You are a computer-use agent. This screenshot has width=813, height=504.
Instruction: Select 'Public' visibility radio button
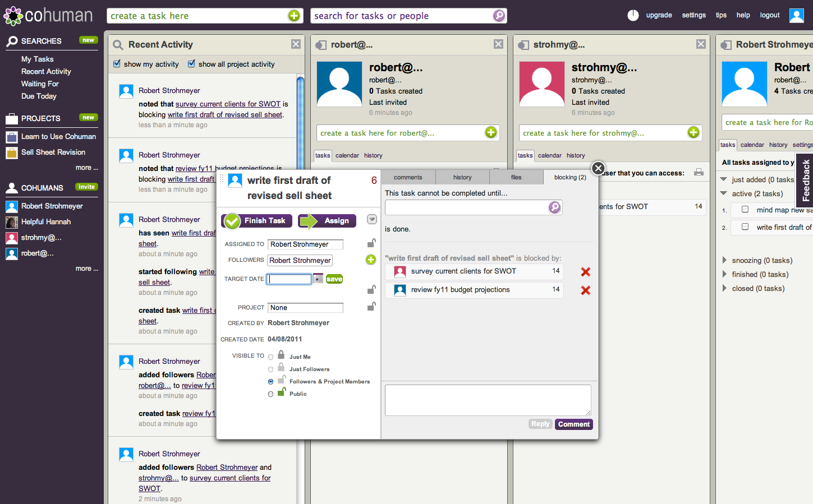click(270, 394)
